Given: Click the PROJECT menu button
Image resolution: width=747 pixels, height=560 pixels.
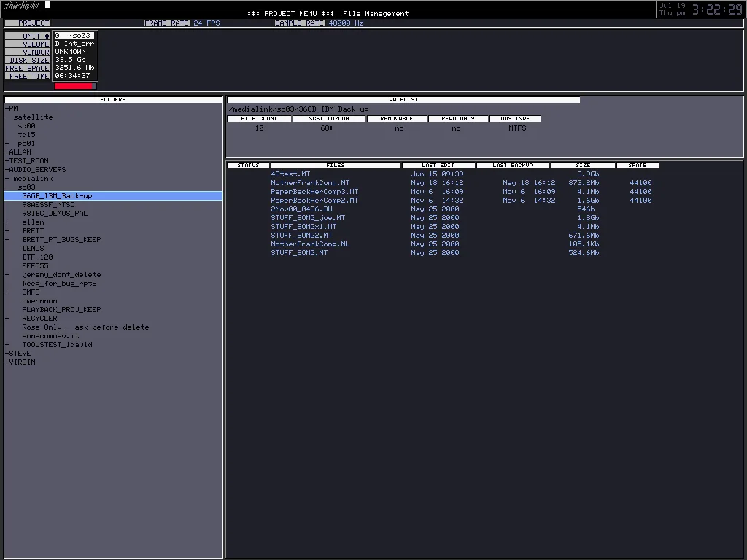Looking at the screenshot, I should tap(28, 23).
